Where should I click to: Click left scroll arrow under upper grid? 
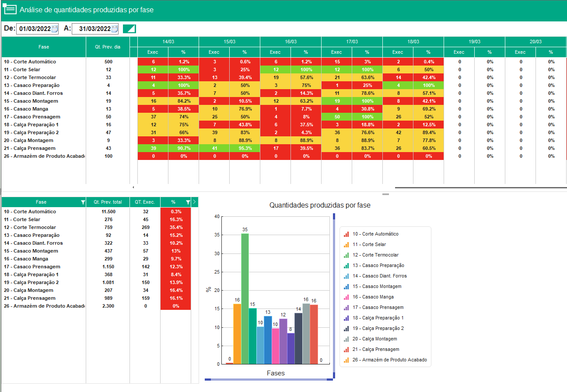coord(133,187)
